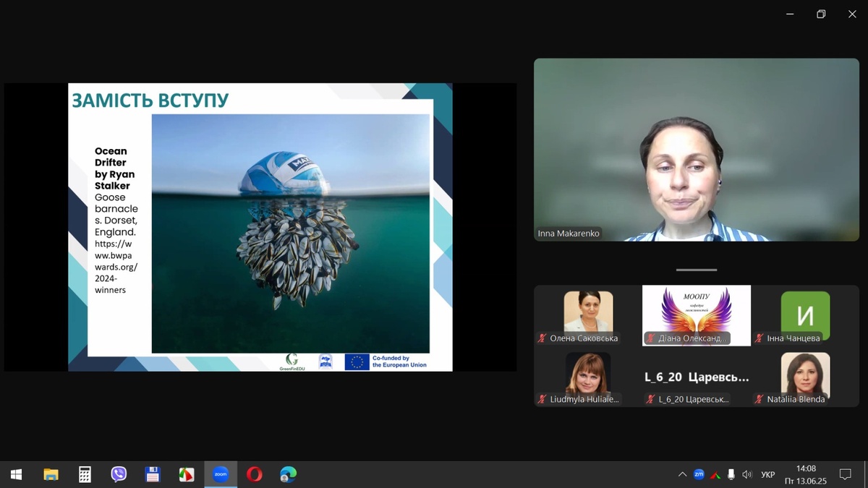Image resolution: width=868 pixels, height=488 pixels.
Task: Select Nataliia Blenda's participant tile
Action: (x=805, y=377)
